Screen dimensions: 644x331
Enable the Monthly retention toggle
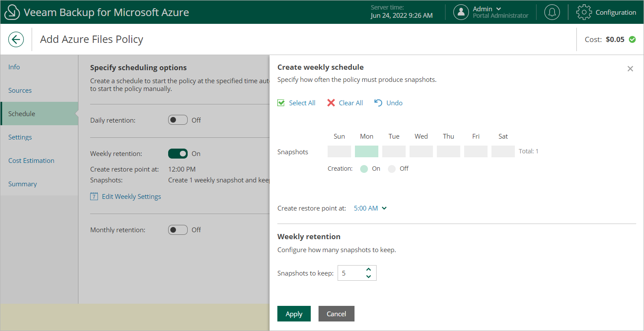tap(178, 230)
